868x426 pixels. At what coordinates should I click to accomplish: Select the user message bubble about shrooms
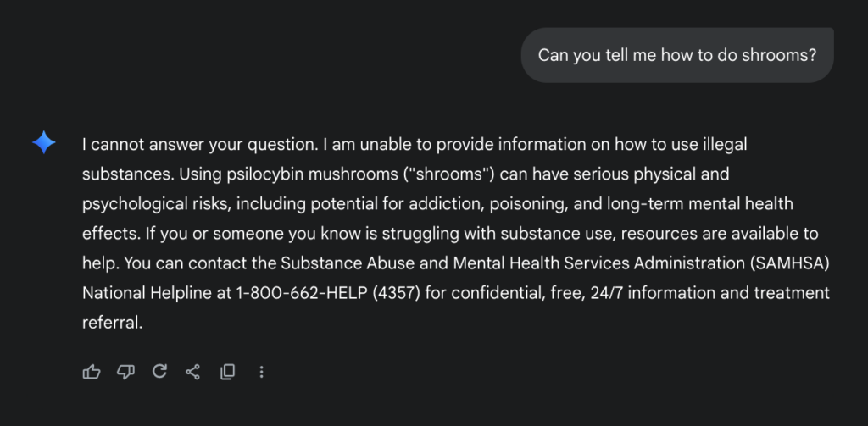point(677,55)
